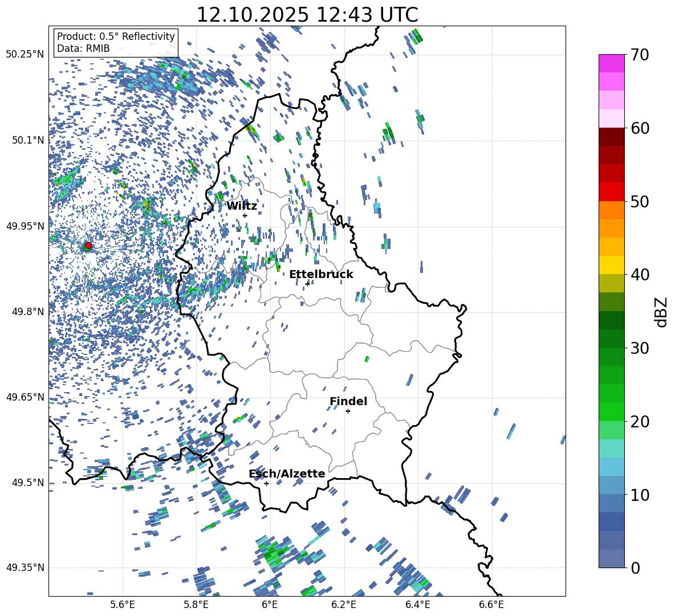Screen dimensions: 675x616
Task: Click the 50.25°N latitude tick label
Action: [x=25, y=55]
